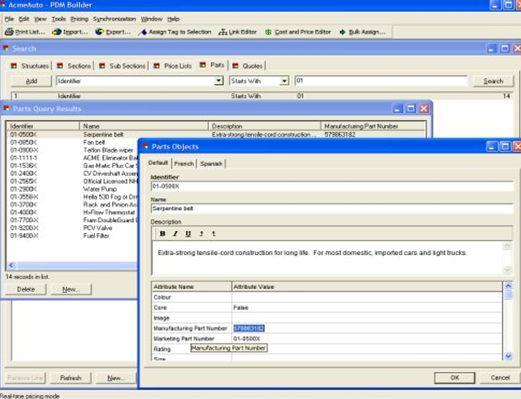
Task: Expand the Starts With condition dropdown
Action: pyautogui.click(x=284, y=81)
